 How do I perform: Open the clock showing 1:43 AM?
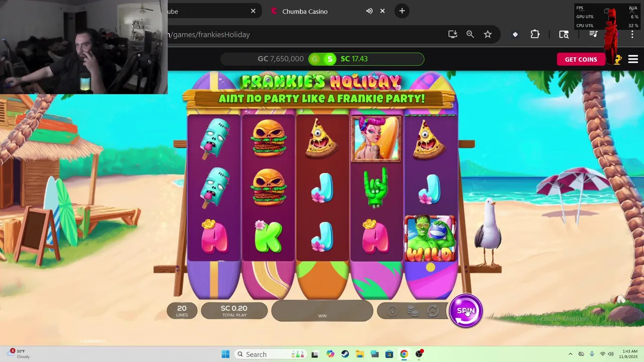tap(629, 354)
